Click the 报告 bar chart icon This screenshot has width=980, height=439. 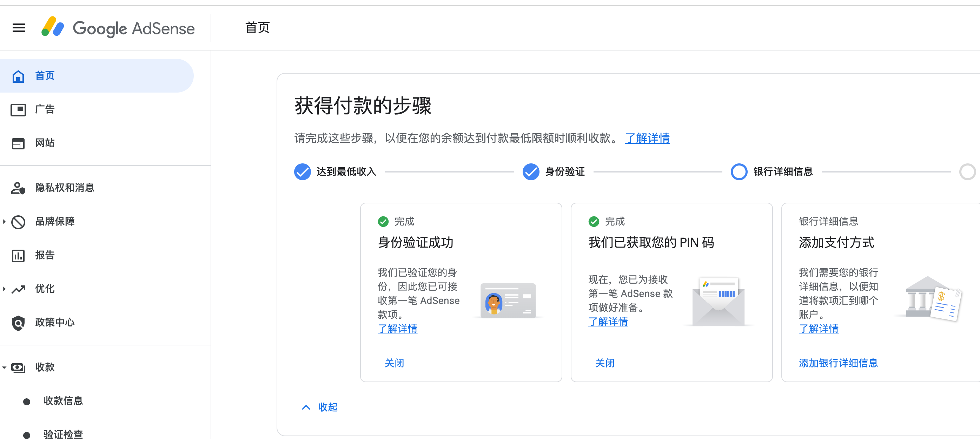tap(18, 255)
